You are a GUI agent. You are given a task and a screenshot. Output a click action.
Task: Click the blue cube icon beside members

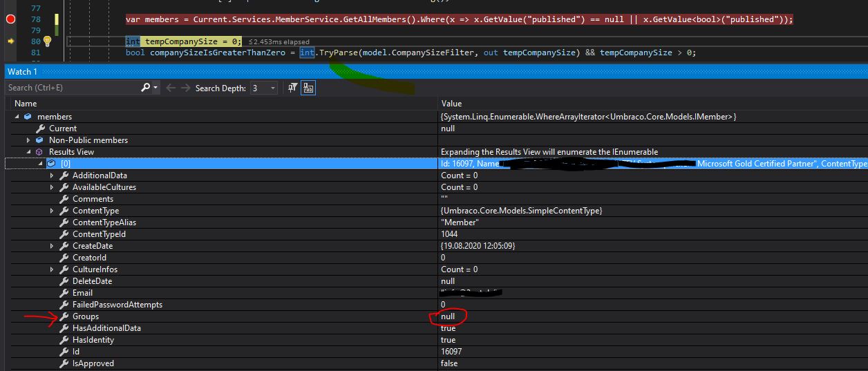coord(28,117)
